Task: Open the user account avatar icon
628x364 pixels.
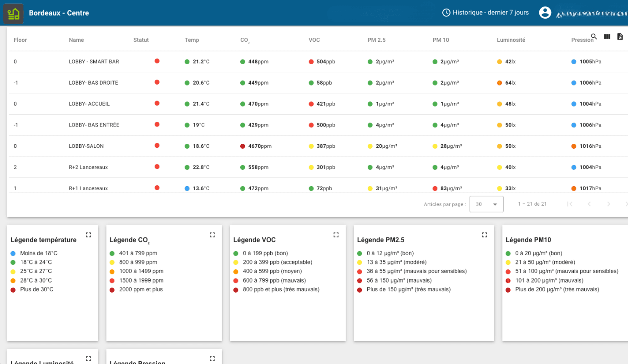Action: [545, 13]
